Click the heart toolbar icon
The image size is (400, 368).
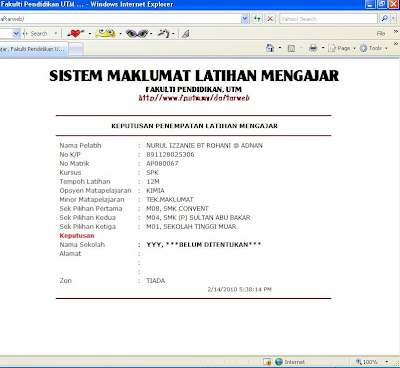75,33
